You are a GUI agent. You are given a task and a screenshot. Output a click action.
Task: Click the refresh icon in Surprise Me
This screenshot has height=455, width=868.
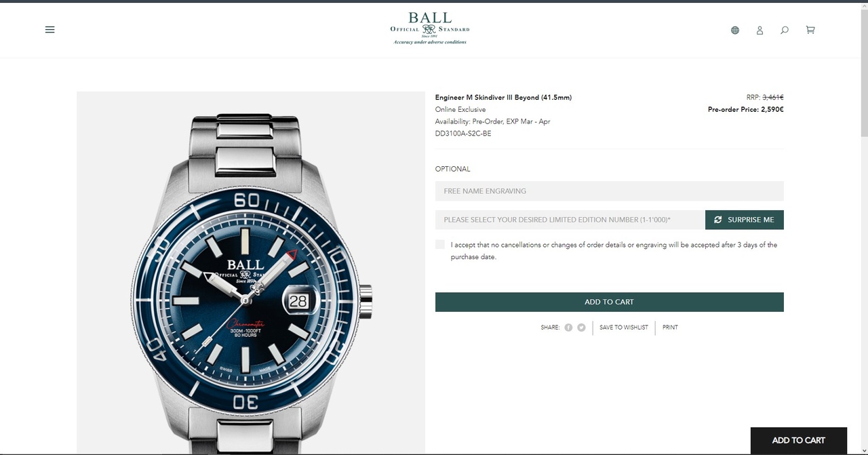point(718,220)
